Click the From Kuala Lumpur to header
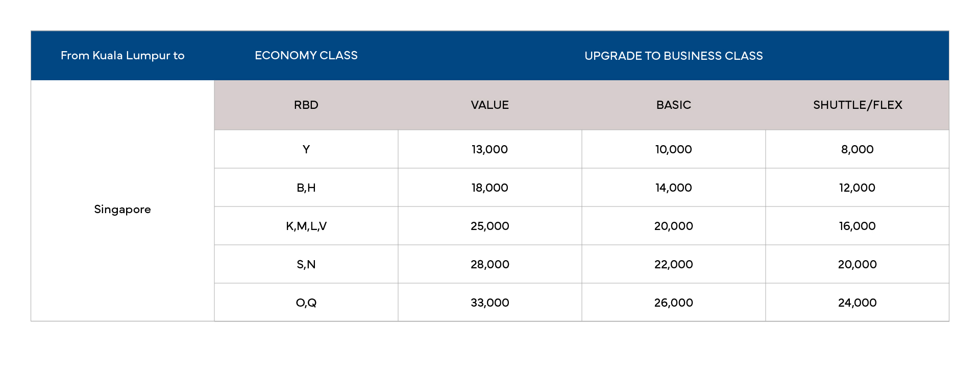The width and height of the screenshot is (980, 368). [x=122, y=55]
